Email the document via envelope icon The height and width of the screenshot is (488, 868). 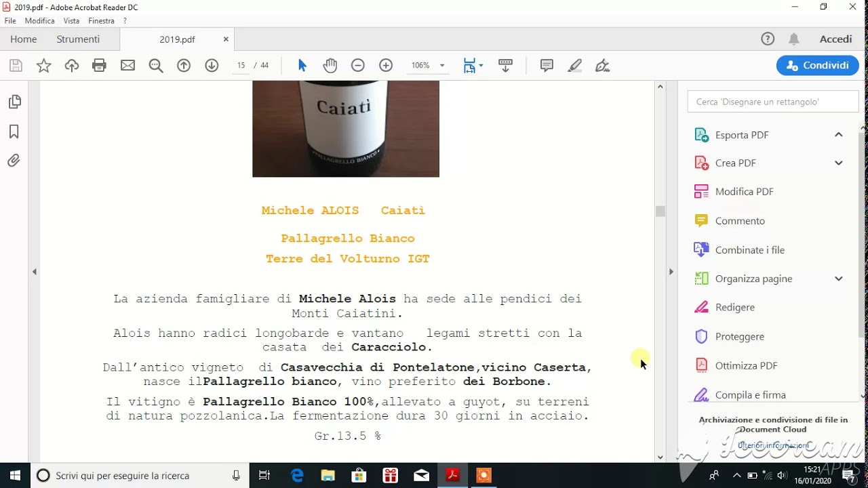coord(127,65)
